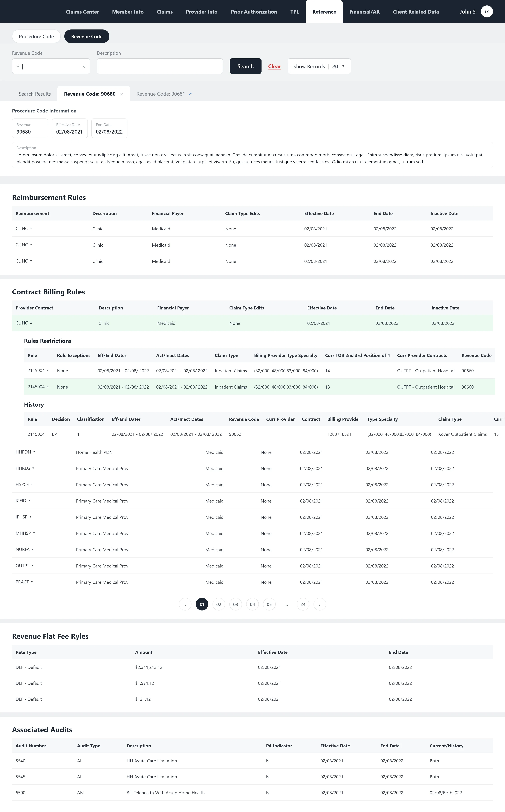The width and height of the screenshot is (505, 812).
Task: Click Xover Outpatient Claims in History row
Action: pos(462,434)
